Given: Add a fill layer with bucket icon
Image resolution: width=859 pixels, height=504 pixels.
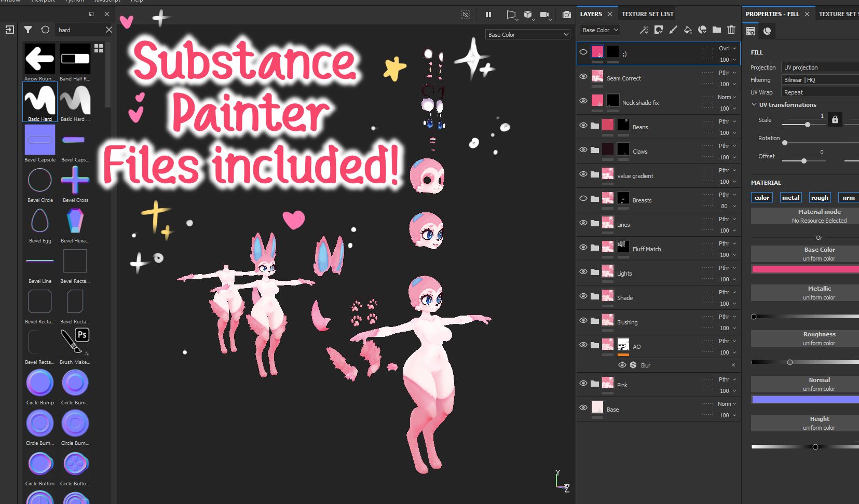Looking at the screenshot, I should pos(688,30).
